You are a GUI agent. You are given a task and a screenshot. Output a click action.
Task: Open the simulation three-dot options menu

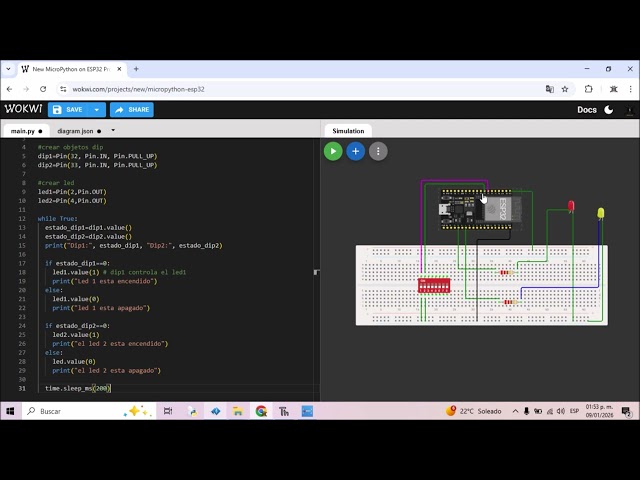[x=378, y=151]
